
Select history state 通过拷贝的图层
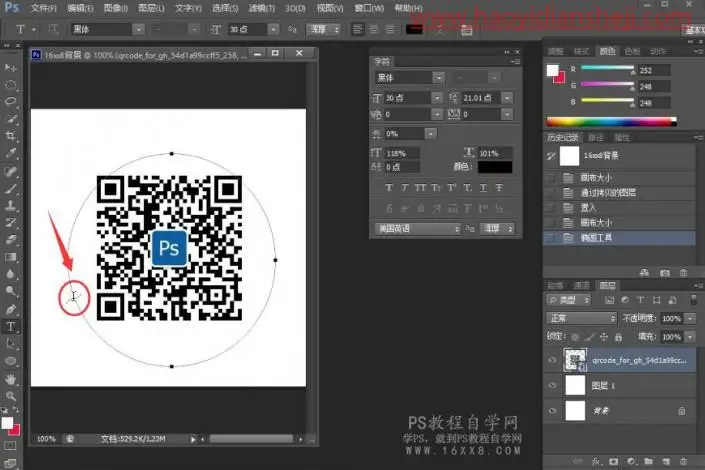[x=620, y=193]
